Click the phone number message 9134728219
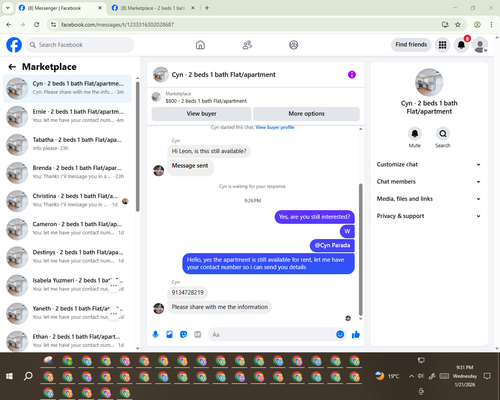This screenshot has width=500, height=400. click(x=187, y=293)
